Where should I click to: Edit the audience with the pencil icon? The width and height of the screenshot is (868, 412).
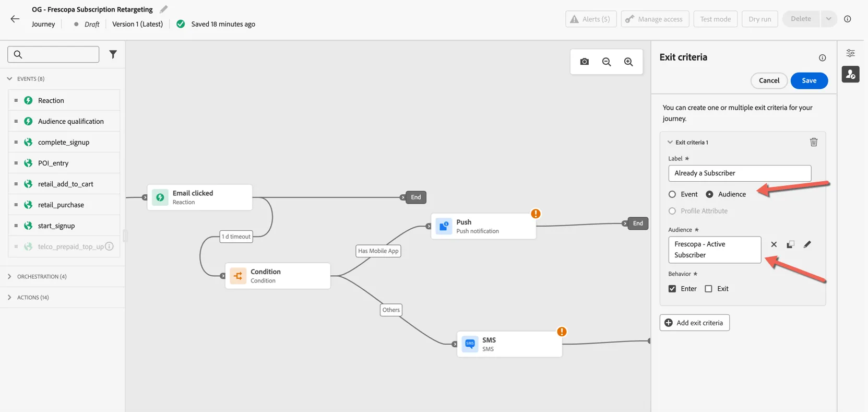coord(807,244)
